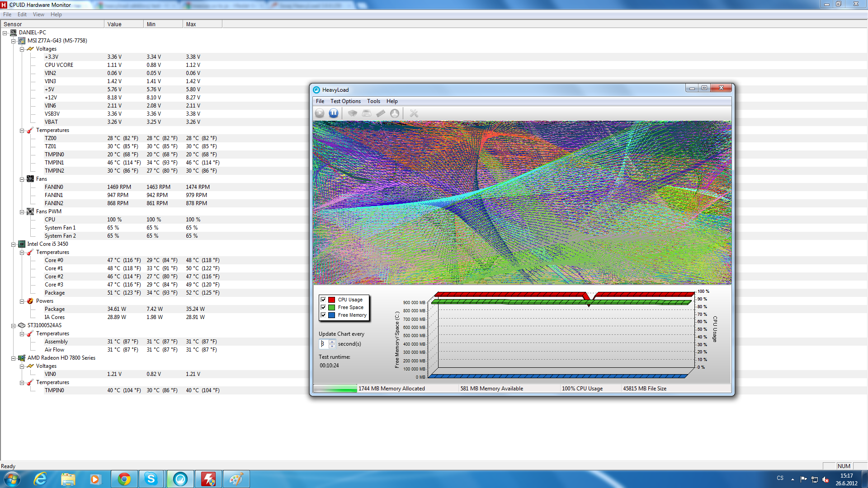The width and height of the screenshot is (868, 488).
Task: Open Windows Explorer folder in taskbar
Action: [x=68, y=479]
